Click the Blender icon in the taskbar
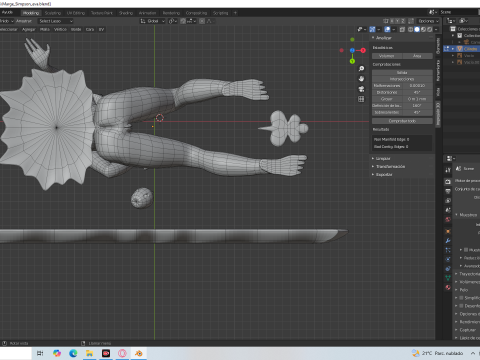The width and height of the screenshot is (480, 360). (x=139, y=353)
